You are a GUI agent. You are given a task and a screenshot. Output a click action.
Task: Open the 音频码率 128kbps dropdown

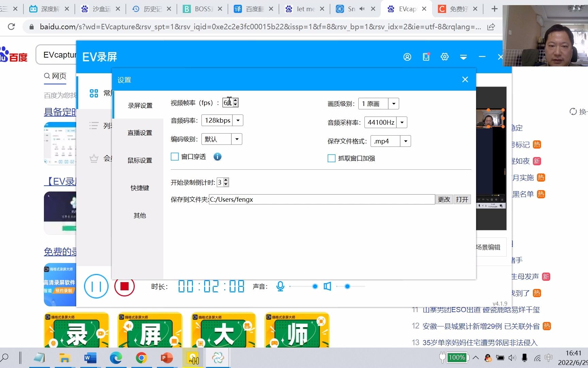click(238, 120)
